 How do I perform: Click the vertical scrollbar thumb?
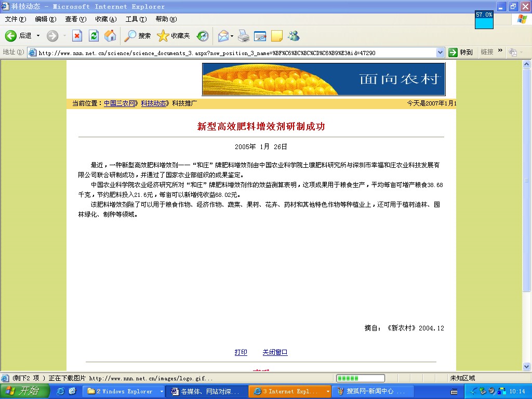pyautogui.click(x=527, y=180)
